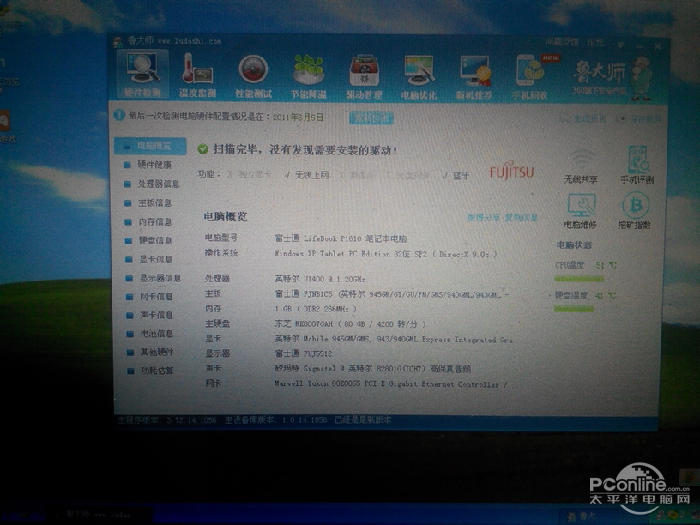Click the 主硬盘 东芝 value
700x525 pixels.
(x=350, y=324)
